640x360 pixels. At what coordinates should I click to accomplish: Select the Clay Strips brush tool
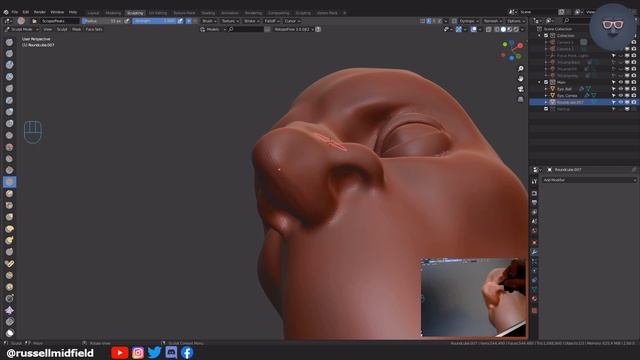(x=9, y=77)
